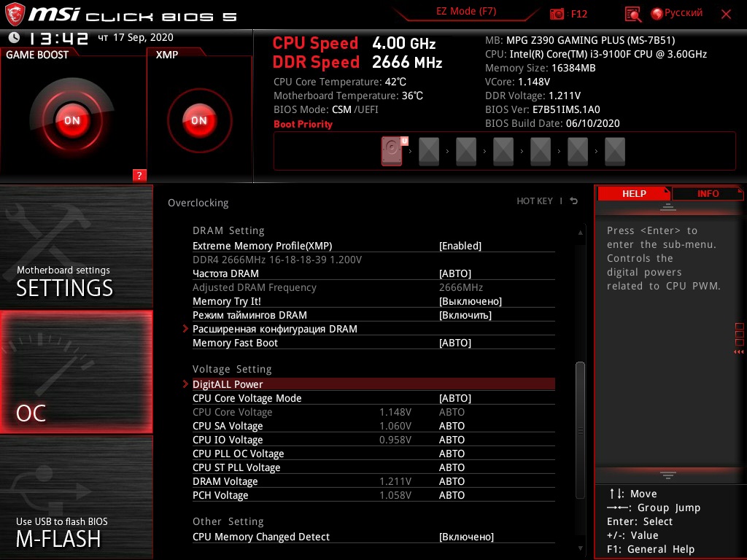The width and height of the screenshot is (747, 560).
Task: Click the bottom drag handle of help panel
Action: point(668,475)
